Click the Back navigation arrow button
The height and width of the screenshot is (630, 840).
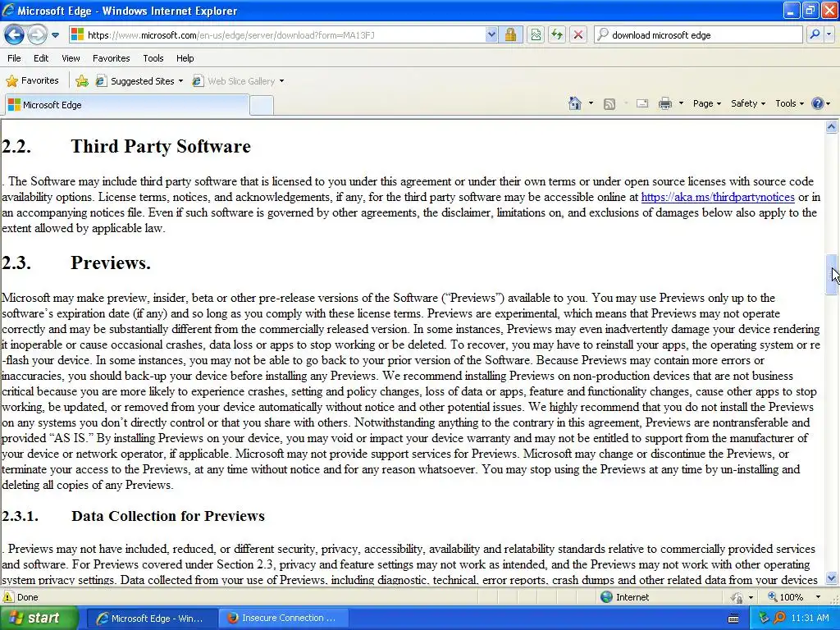15,35
